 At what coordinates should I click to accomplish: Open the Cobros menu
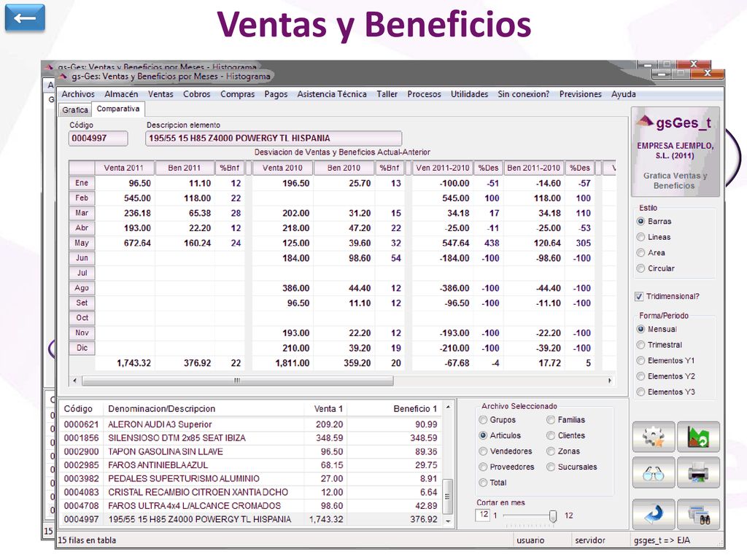[x=197, y=94]
